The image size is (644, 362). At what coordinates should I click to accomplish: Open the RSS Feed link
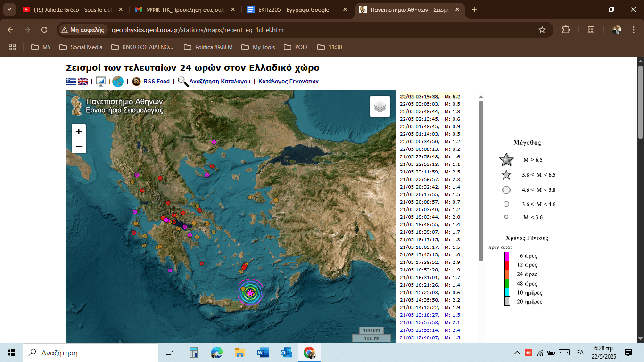click(157, 82)
